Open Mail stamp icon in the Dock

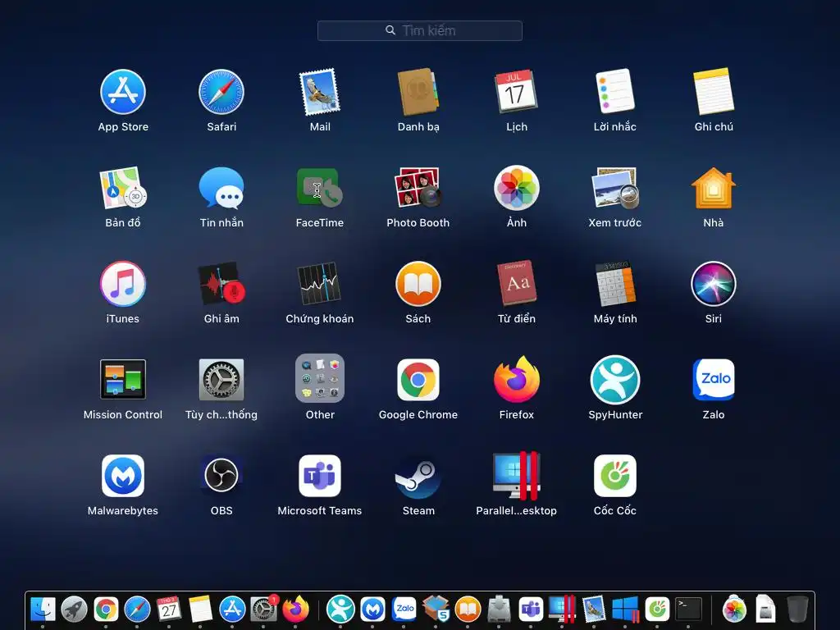[x=594, y=609]
